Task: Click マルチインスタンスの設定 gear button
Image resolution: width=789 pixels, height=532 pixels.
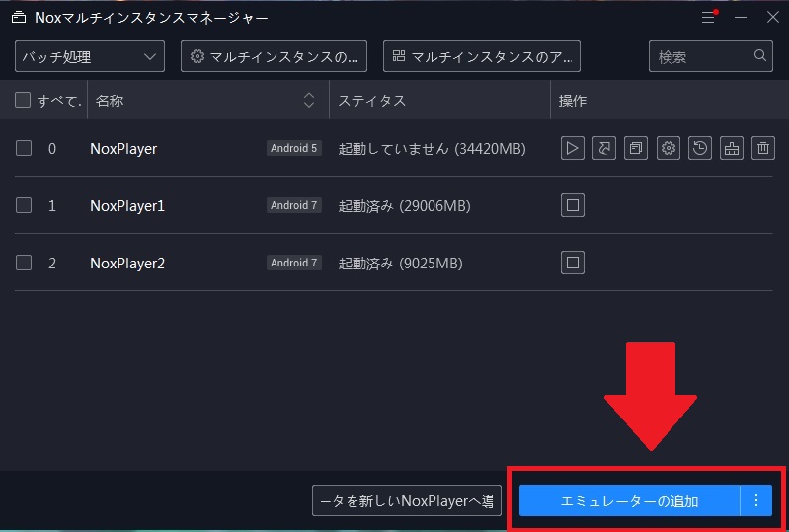Action: [274, 56]
